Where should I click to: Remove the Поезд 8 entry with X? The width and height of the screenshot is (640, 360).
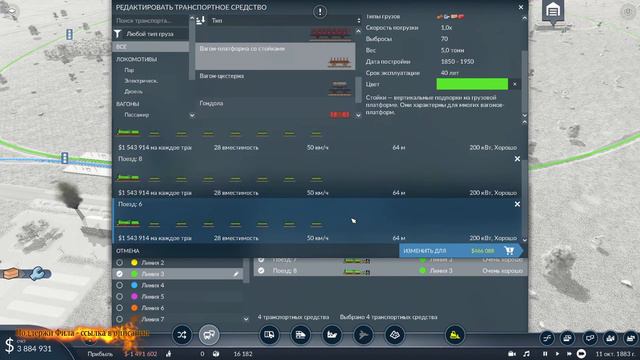517,159
